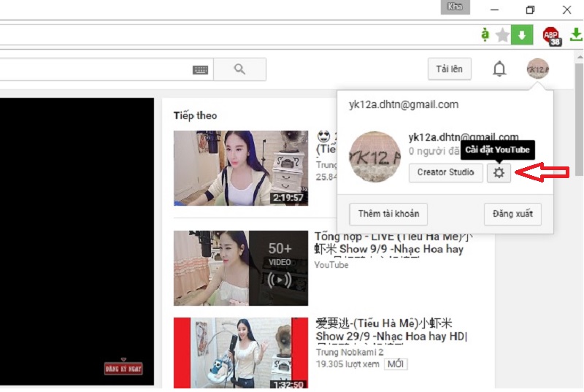Image resolution: width=584 pixels, height=392 pixels.
Task: Open Creator Studio
Action: [x=445, y=172]
